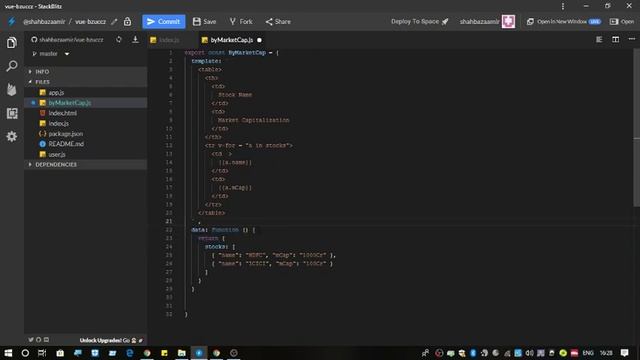Click the Market Capitalization text line
Screen dimensions: 640x360
click(253, 120)
